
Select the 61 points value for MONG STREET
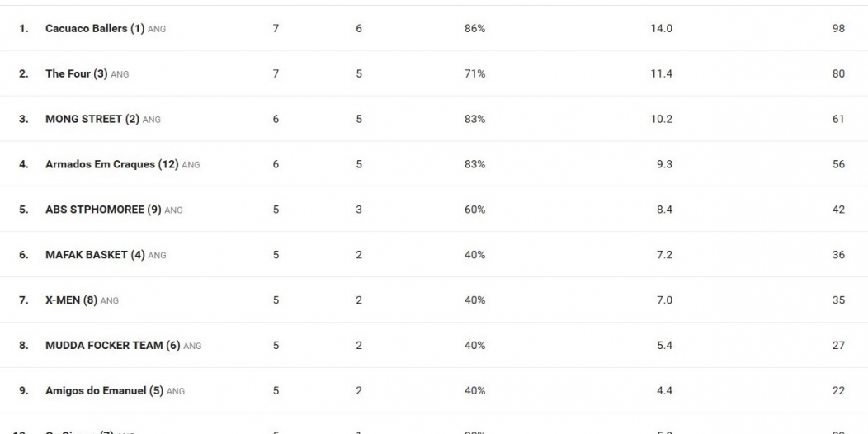click(x=838, y=119)
